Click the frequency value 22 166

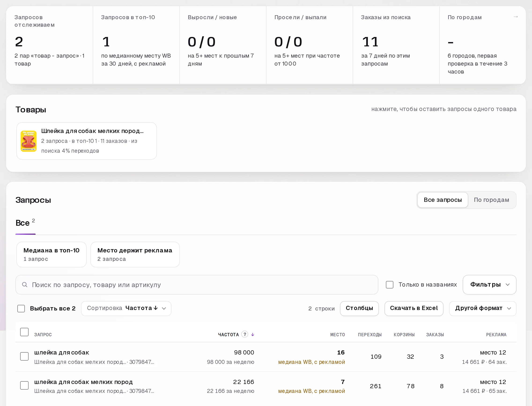coord(243,382)
